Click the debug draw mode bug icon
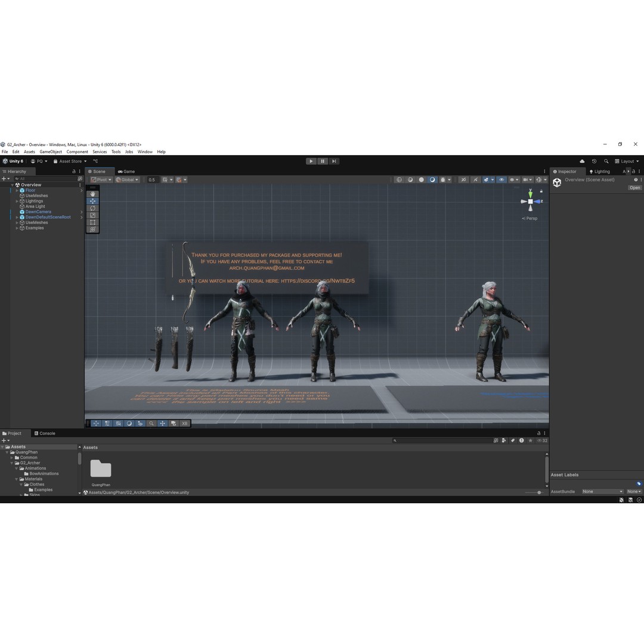 point(442,180)
